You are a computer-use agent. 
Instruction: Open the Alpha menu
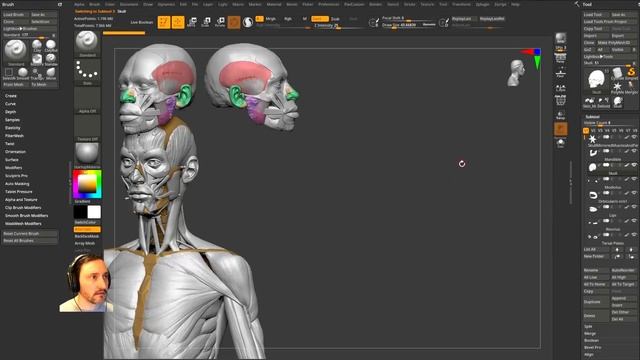click(x=79, y=4)
